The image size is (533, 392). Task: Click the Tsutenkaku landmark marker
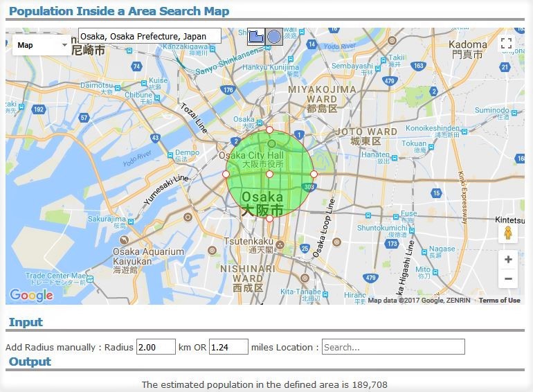[280, 244]
